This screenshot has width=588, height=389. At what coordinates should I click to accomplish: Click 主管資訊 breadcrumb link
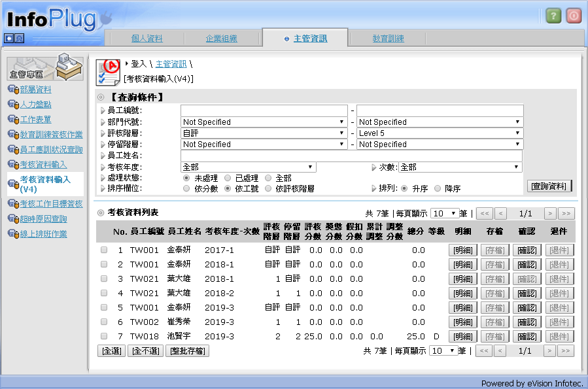171,64
